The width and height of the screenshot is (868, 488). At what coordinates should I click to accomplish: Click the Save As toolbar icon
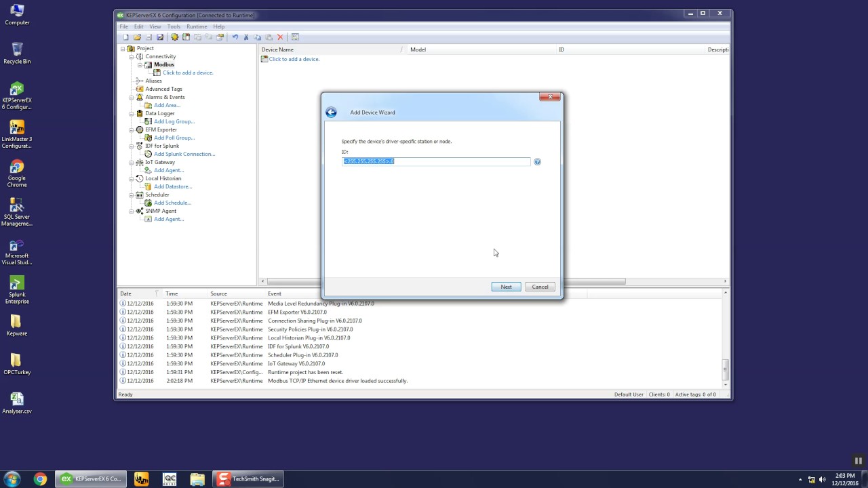(x=160, y=37)
